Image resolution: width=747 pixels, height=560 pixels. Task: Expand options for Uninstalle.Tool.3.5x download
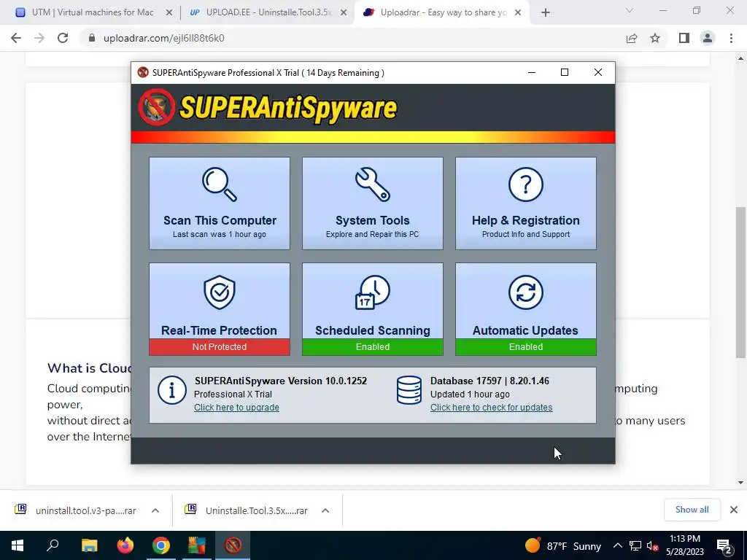coord(325,510)
